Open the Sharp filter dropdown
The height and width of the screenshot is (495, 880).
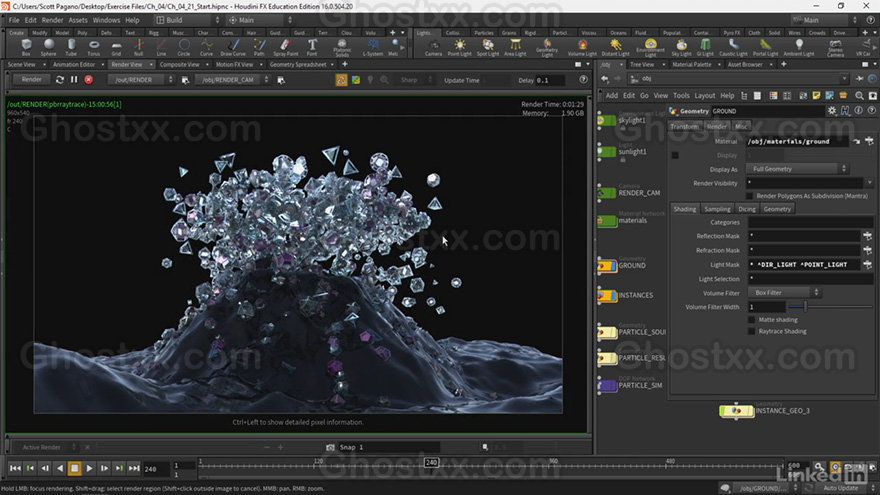click(414, 80)
